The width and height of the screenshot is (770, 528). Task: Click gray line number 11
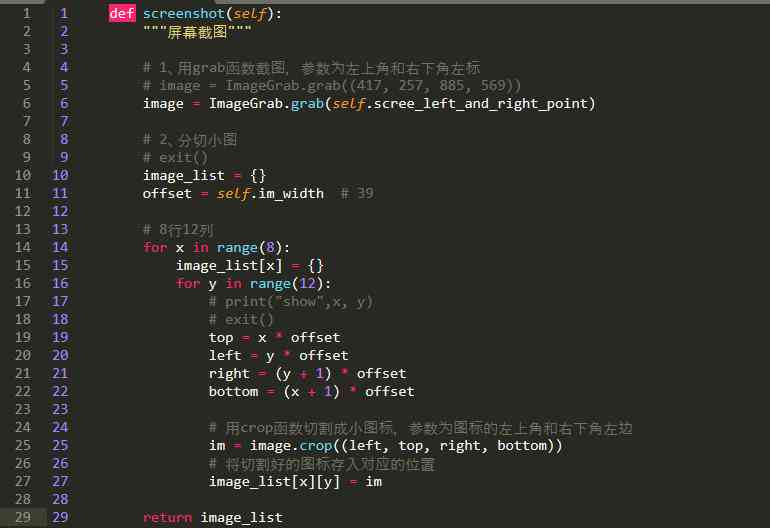pyautogui.click(x=23, y=193)
